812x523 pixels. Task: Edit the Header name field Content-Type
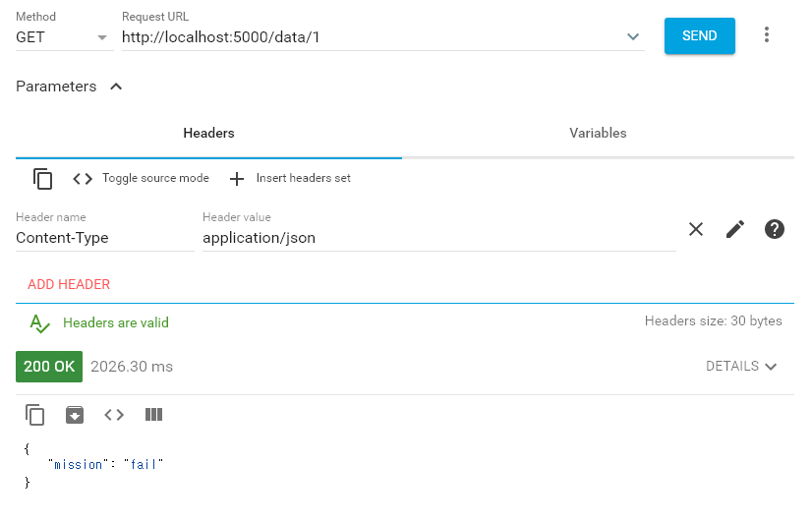pos(104,238)
